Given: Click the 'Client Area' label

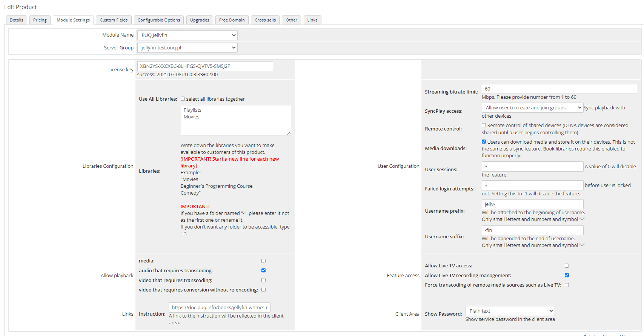Looking at the screenshot, I should click(407, 314).
